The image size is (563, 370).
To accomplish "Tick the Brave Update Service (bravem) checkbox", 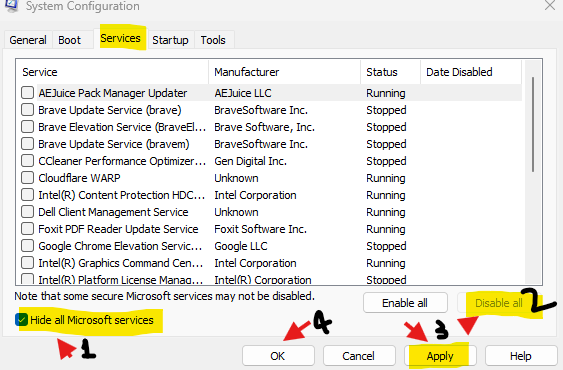I will pos(27,144).
